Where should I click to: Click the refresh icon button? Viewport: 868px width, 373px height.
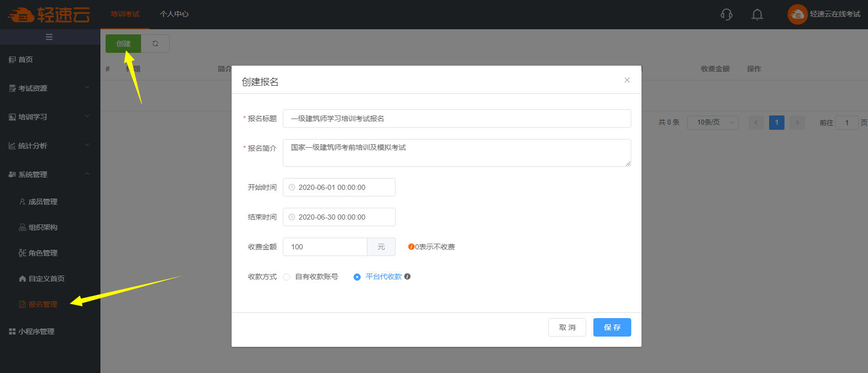click(x=155, y=44)
